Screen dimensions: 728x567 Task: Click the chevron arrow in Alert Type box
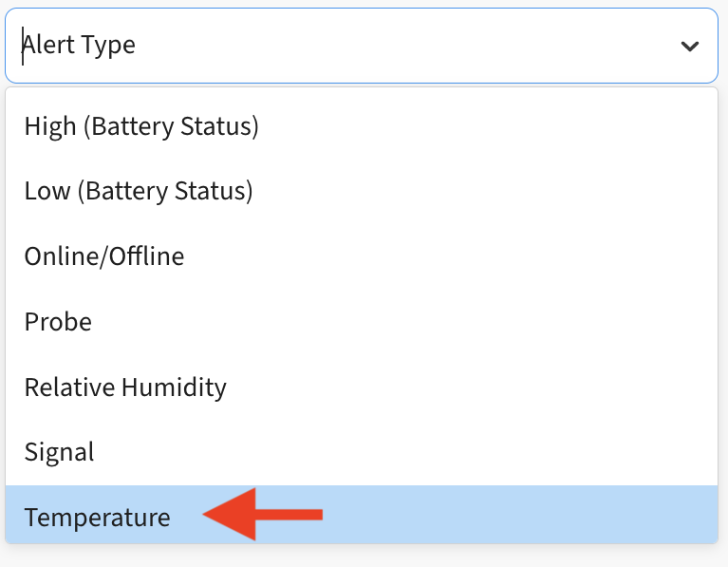click(x=690, y=46)
